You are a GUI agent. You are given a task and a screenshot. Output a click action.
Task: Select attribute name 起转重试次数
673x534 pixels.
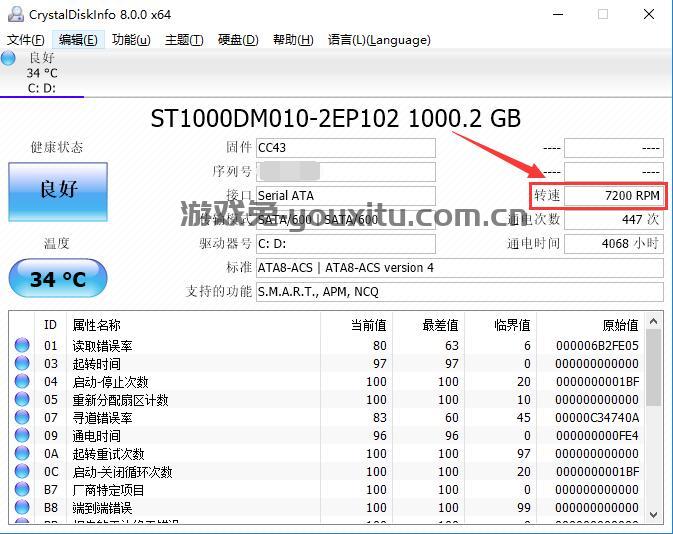click(108, 454)
